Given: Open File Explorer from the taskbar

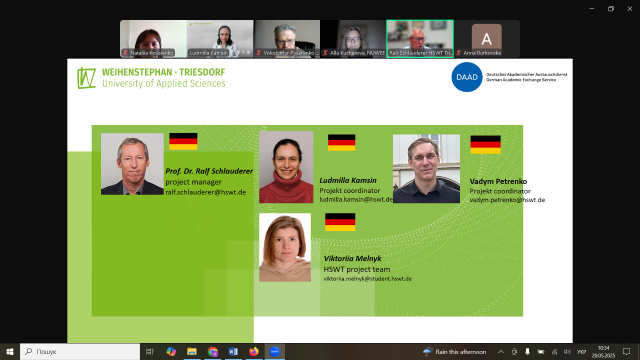Looking at the screenshot, I should 192,351.
